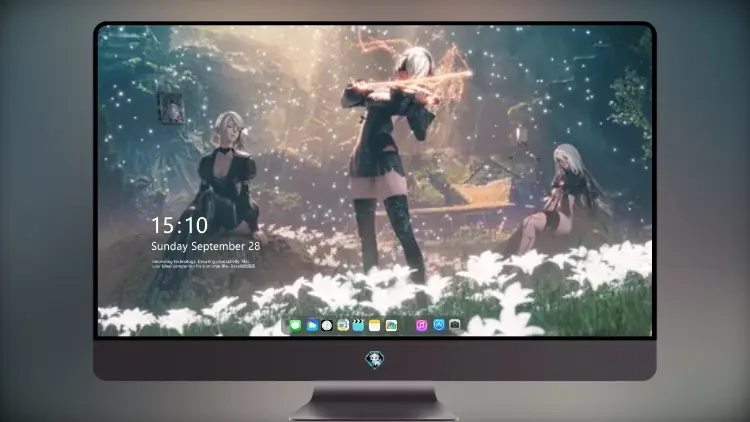This screenshot has width=750, height=422.
Task: Open the portrait picture icon on desktop
Action: 171,108
